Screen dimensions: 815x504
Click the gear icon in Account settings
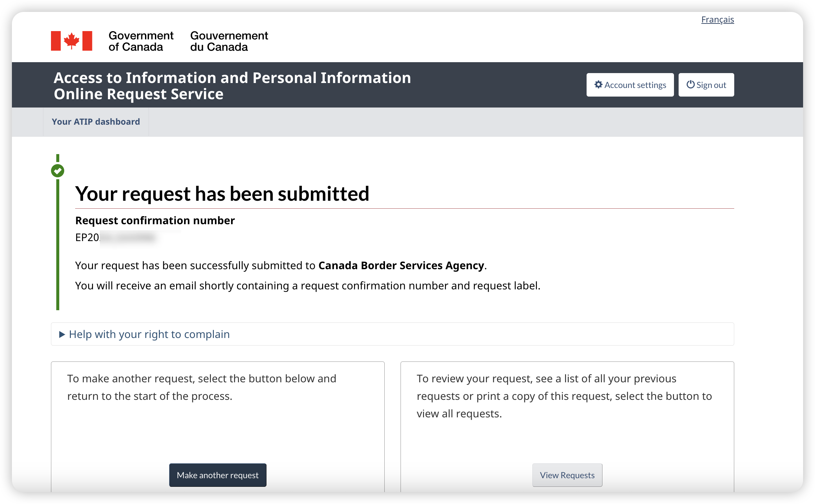pos(599,85)
